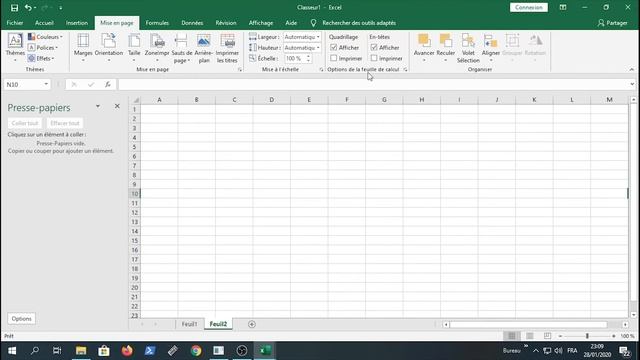Open Presse-papiers pane options arrow
This screenshot has height=360, width=640.
tap(98, 106)
